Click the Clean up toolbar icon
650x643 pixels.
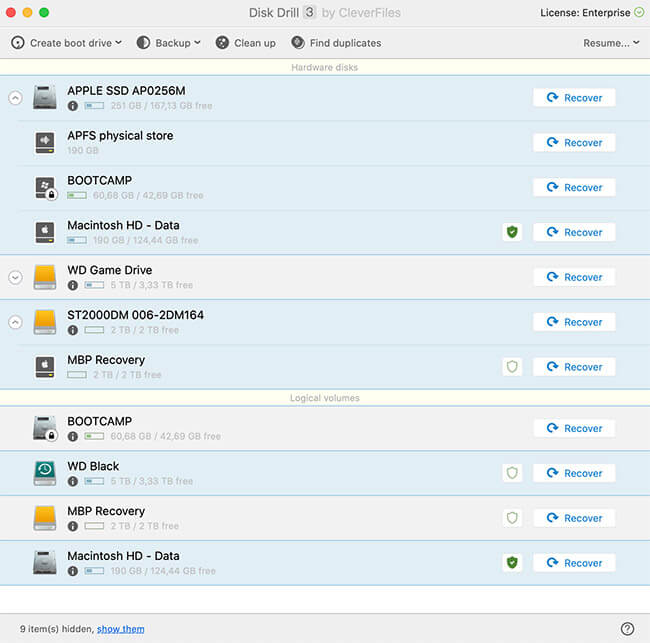[x=222, y=43]
